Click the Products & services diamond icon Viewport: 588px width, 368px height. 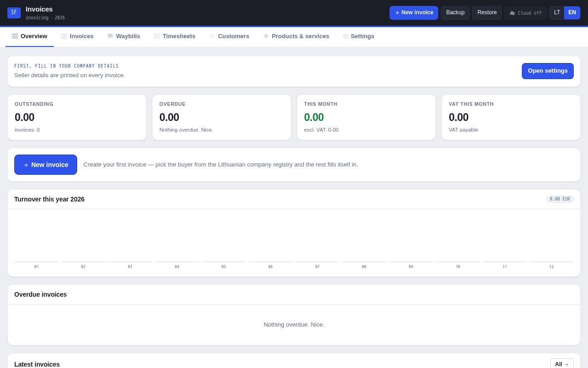[x=266, y=36]
